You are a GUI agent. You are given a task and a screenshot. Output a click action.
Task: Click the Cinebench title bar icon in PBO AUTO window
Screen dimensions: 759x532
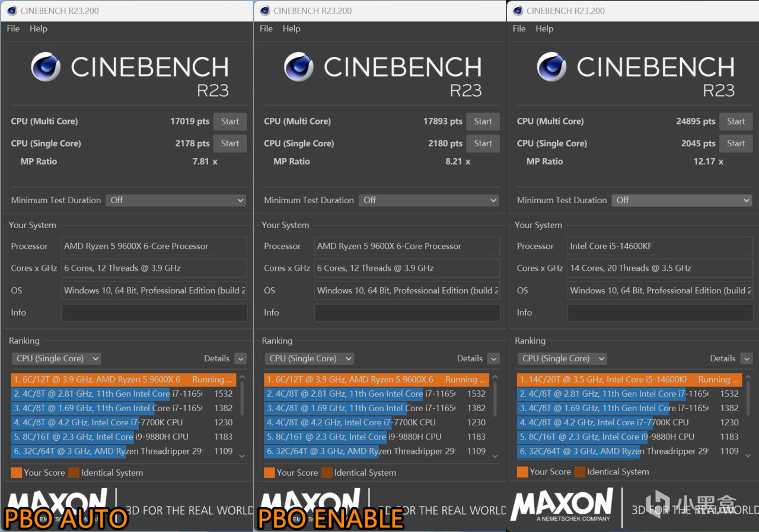point(11,11)
